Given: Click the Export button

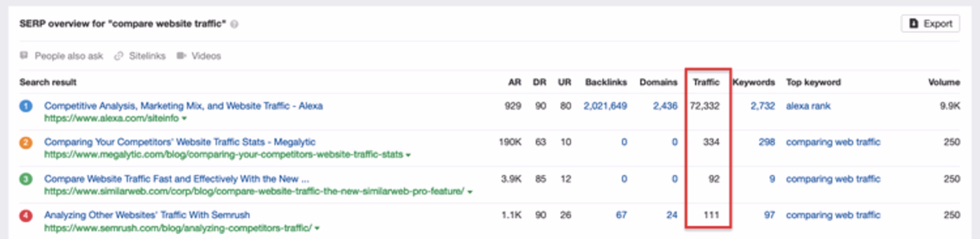Looking at the screenshot, I should (930, 23).
